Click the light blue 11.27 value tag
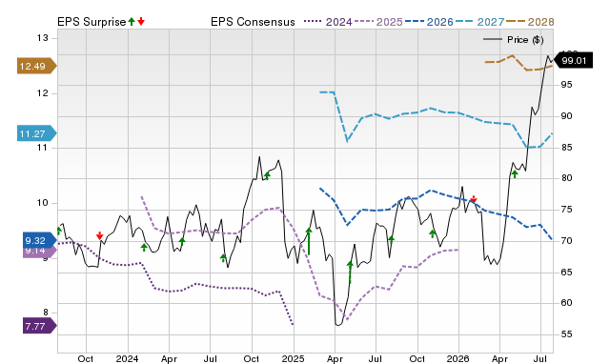This screenshot has width=610, height=364. coord(37,133)
